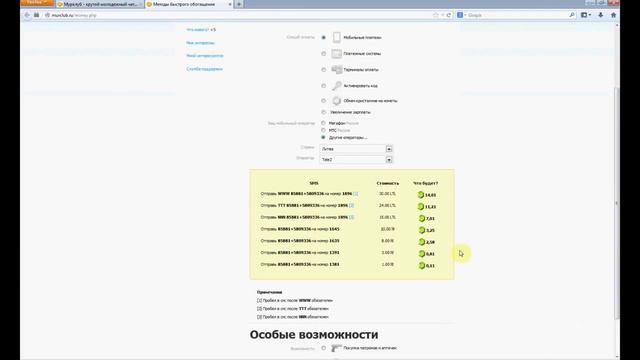Click the Что будет? column header
Image resolution: width=640 pixels, height=360 pixels.
tap(425, 183)
